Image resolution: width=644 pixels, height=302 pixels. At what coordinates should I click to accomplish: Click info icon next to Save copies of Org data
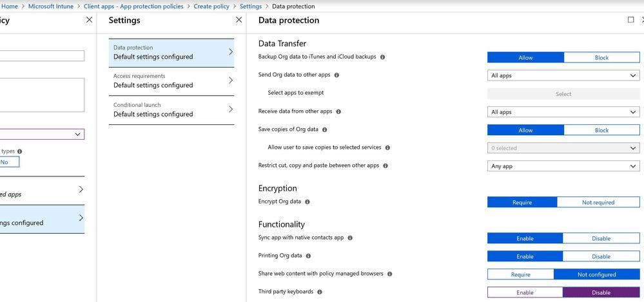click(x=325, y=130)
